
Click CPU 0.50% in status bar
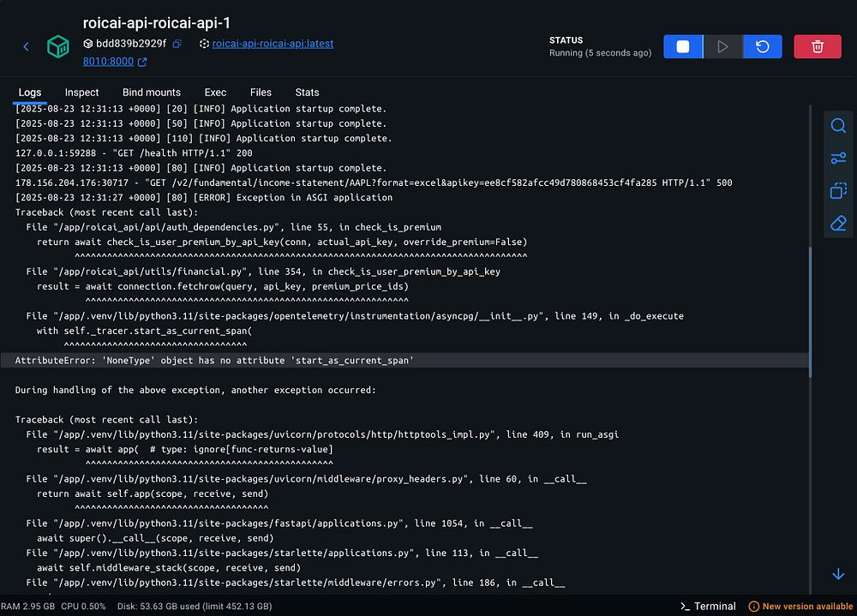83,607
